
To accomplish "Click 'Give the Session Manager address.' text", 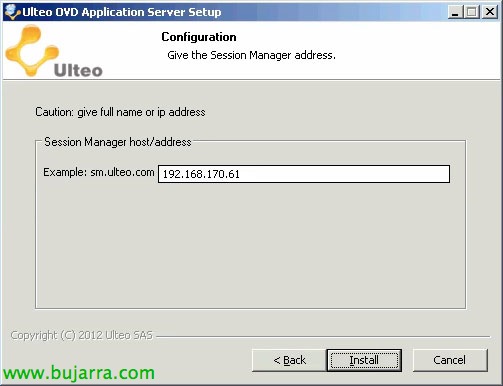I will tap(251, 55).
